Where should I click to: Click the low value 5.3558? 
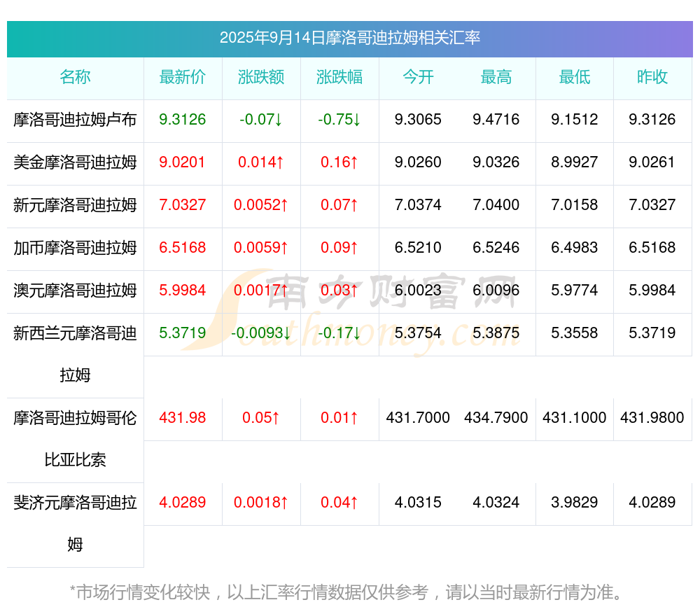coord(575,333)
